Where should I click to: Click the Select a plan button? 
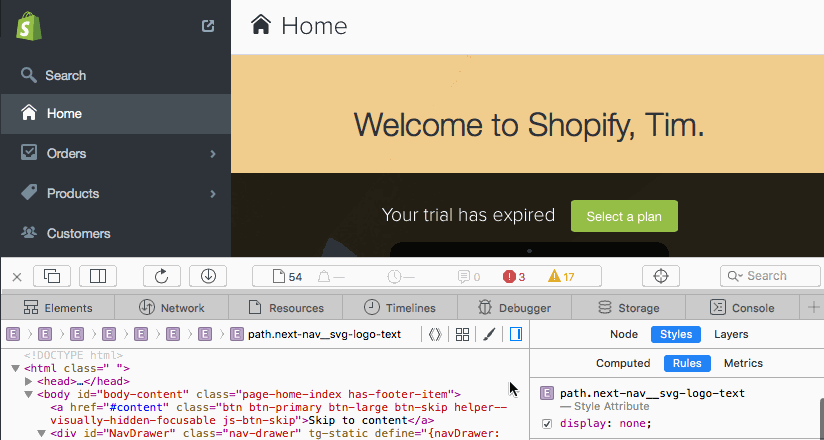click(624, 216)
